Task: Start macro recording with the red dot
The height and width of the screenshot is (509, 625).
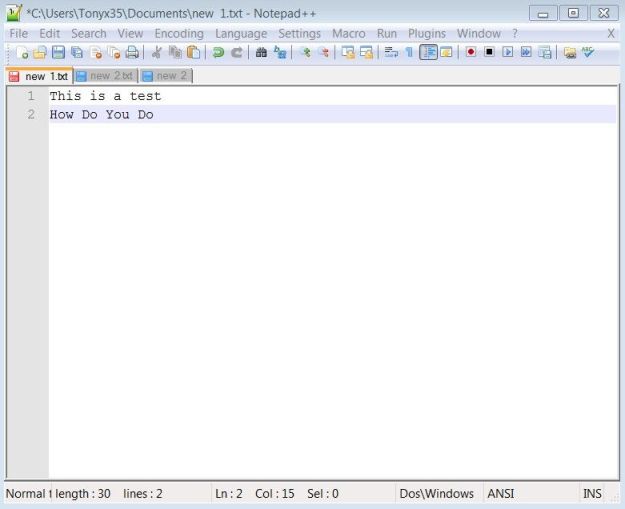Action: pyautogui.click(x=471, y=52)
